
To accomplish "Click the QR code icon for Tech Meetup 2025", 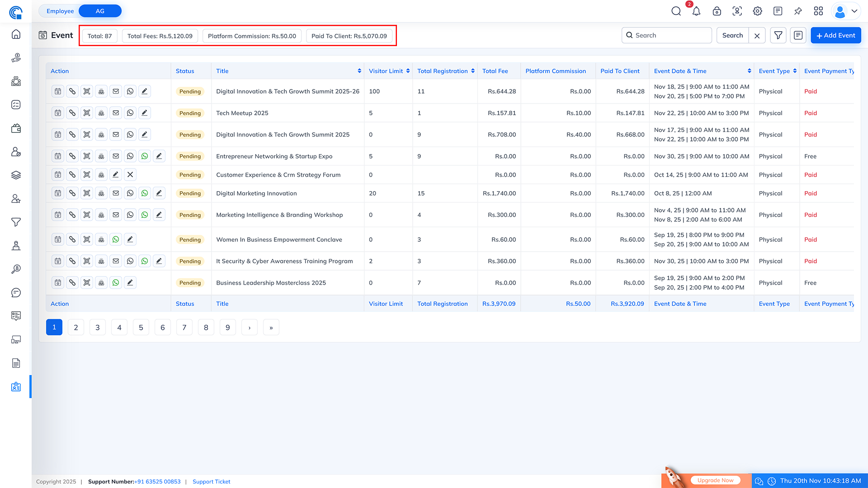I will pos(86,113).
